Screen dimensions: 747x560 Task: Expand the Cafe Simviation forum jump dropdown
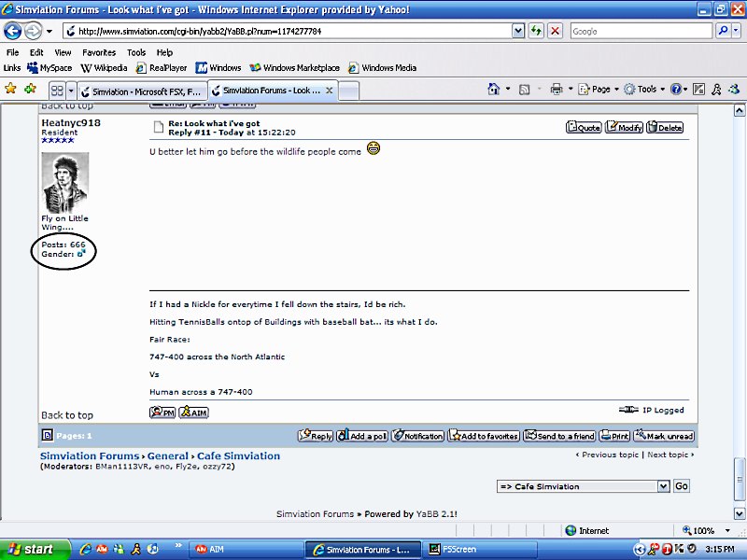[x=663, y=486]
